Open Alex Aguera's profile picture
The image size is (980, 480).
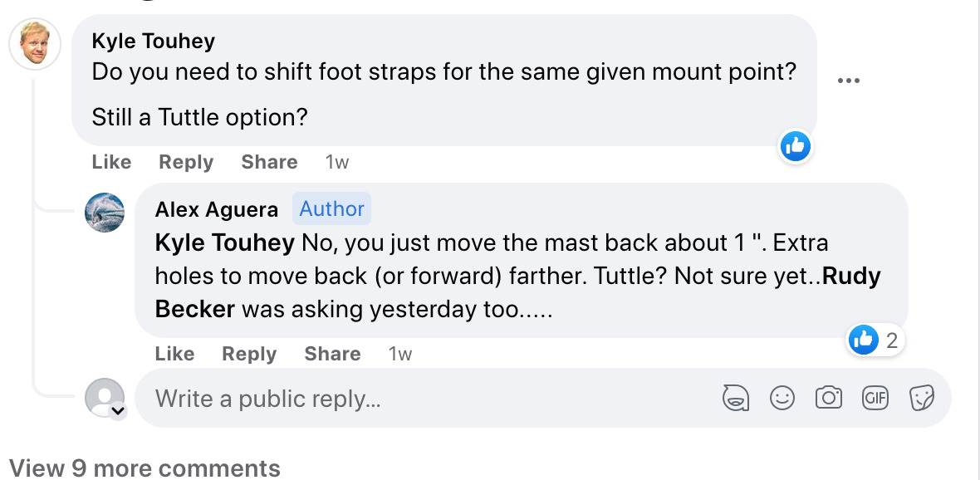click(105, 213)
